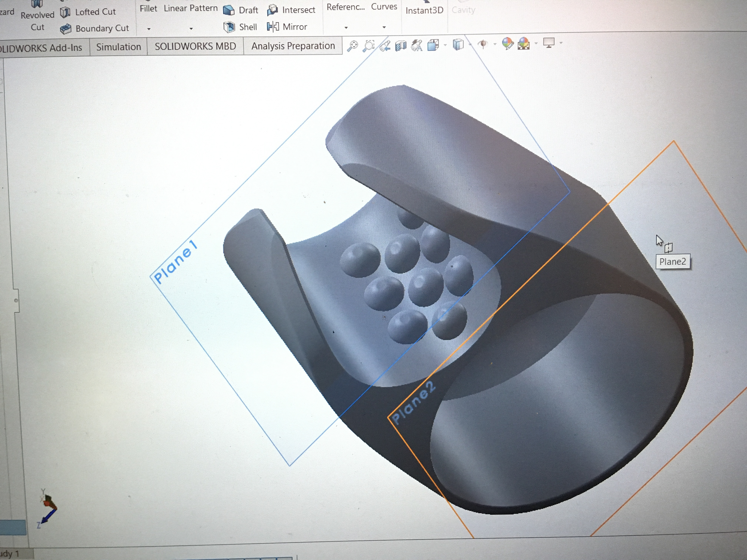The height and width of the screenshot is (560, 747).
Task: Open the View Orientation cube icon
Action: point(433,45)
